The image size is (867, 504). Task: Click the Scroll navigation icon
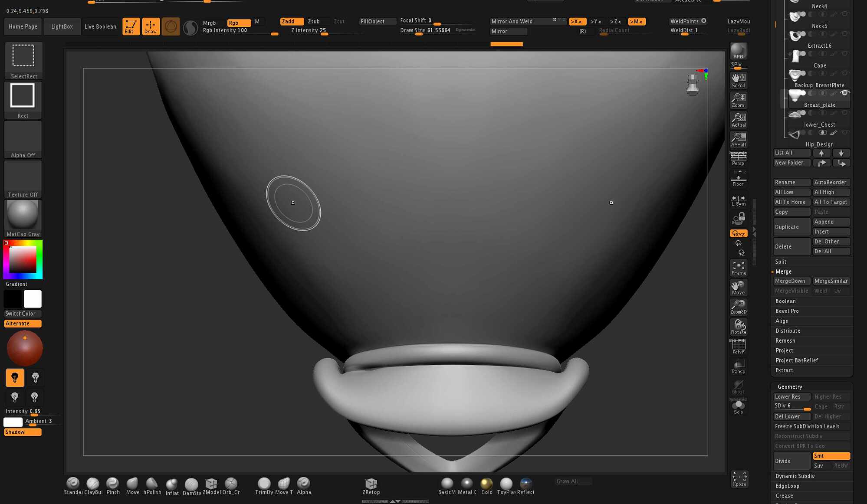click(x=738, y=79)
